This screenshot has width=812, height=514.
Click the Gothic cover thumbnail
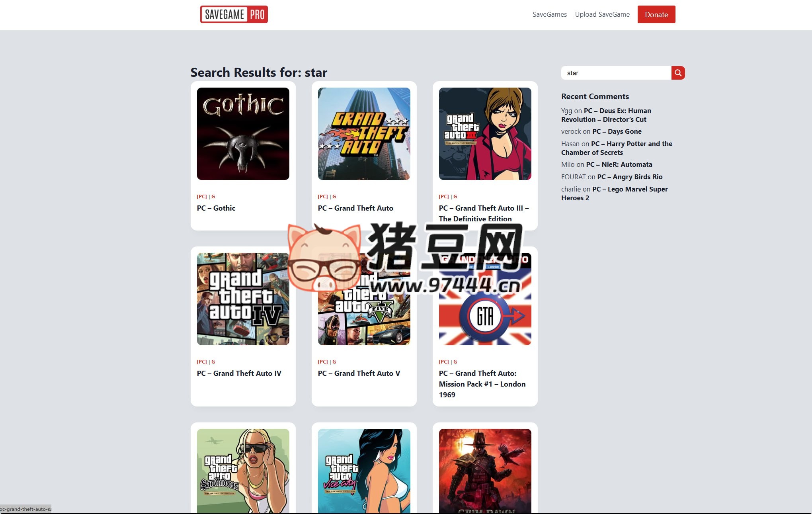pos(243,134)
